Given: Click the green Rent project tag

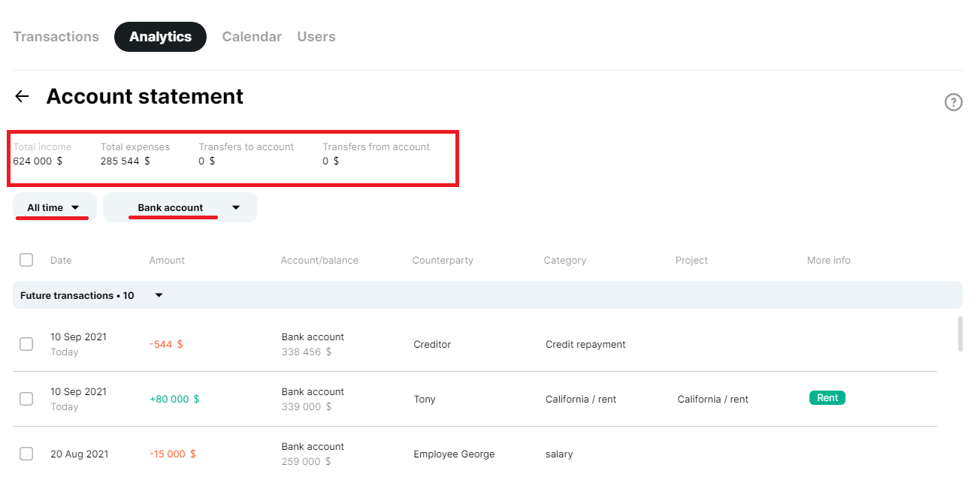Looking at the screenshot, I should tap(827, 397).
